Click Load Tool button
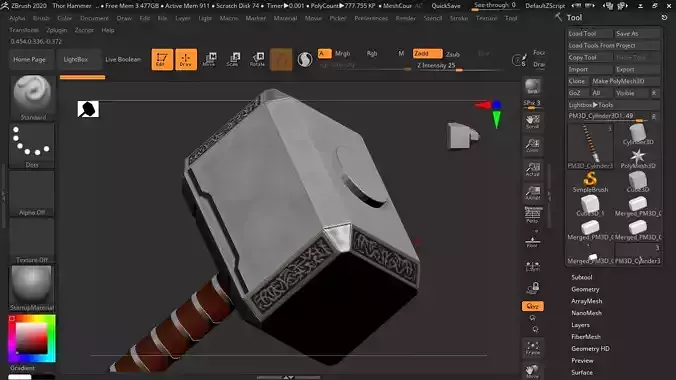Viewport: 676px width, 380px height. [589, 34]
